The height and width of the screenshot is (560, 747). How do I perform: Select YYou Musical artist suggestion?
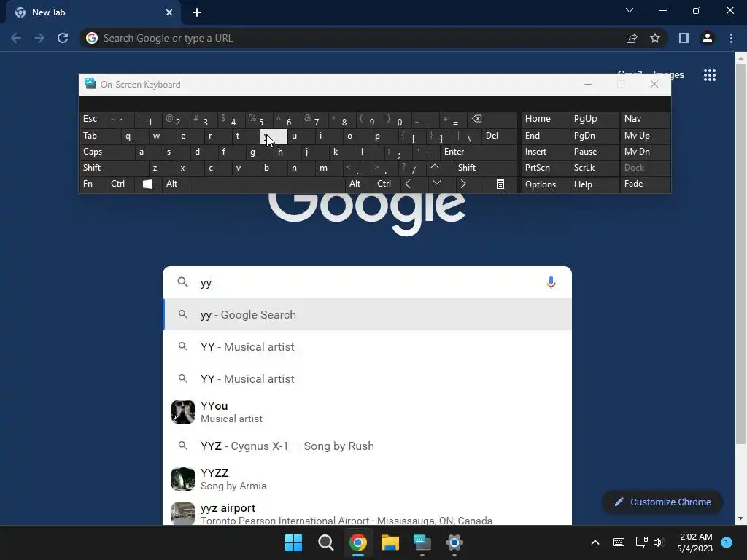[x=368, y=413]
